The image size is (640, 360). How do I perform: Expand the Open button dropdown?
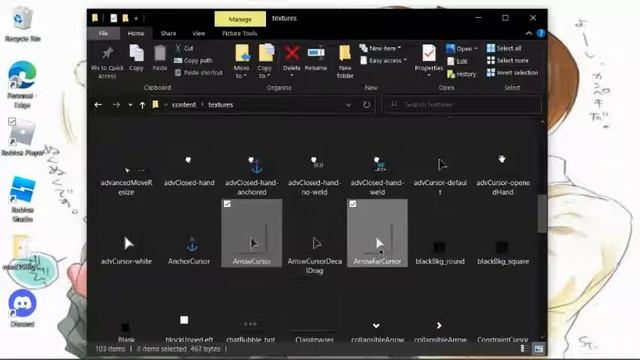tap(476, 49)
